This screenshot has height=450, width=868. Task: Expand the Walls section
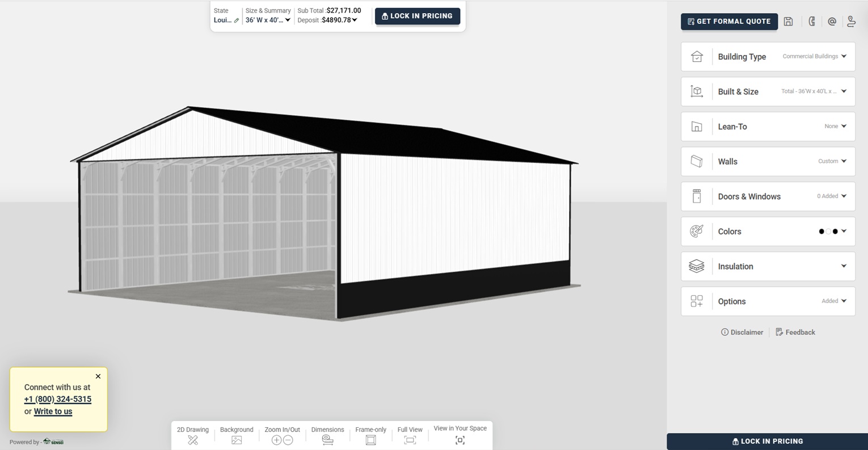(x=768, y=162)
